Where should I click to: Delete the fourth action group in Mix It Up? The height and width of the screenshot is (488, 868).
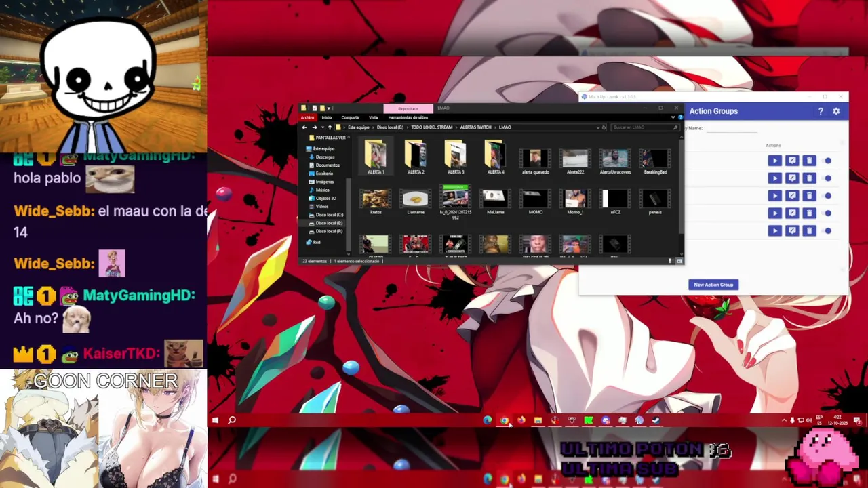tap(809, 213)
